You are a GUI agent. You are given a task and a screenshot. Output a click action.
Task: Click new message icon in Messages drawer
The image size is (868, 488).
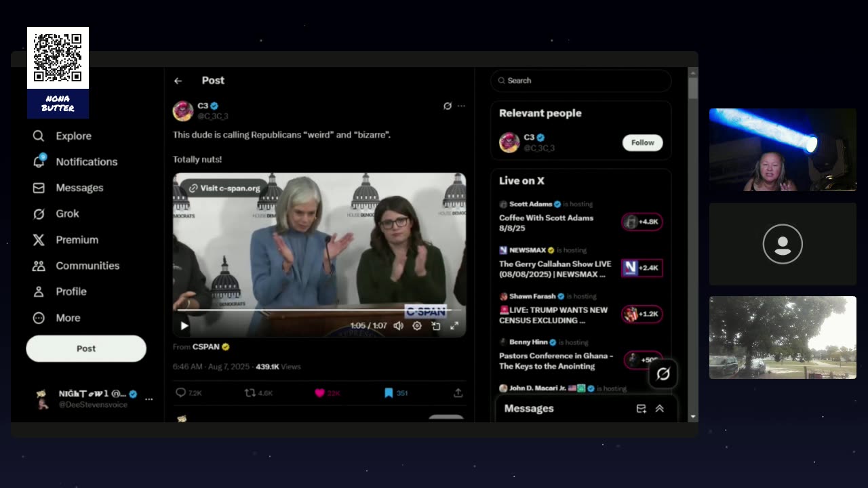(641, 409)
